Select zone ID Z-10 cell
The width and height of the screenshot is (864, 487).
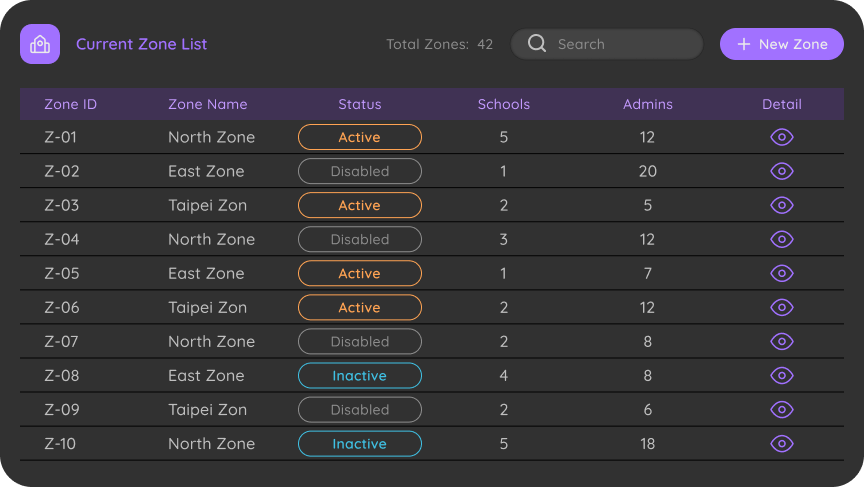pos(60,443)
